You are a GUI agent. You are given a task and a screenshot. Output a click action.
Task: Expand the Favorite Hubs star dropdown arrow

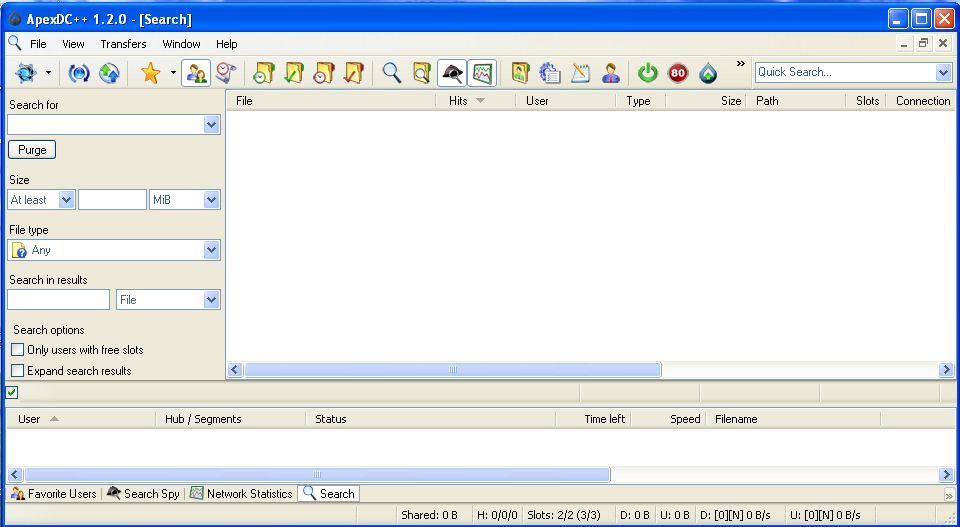(173, 73)
